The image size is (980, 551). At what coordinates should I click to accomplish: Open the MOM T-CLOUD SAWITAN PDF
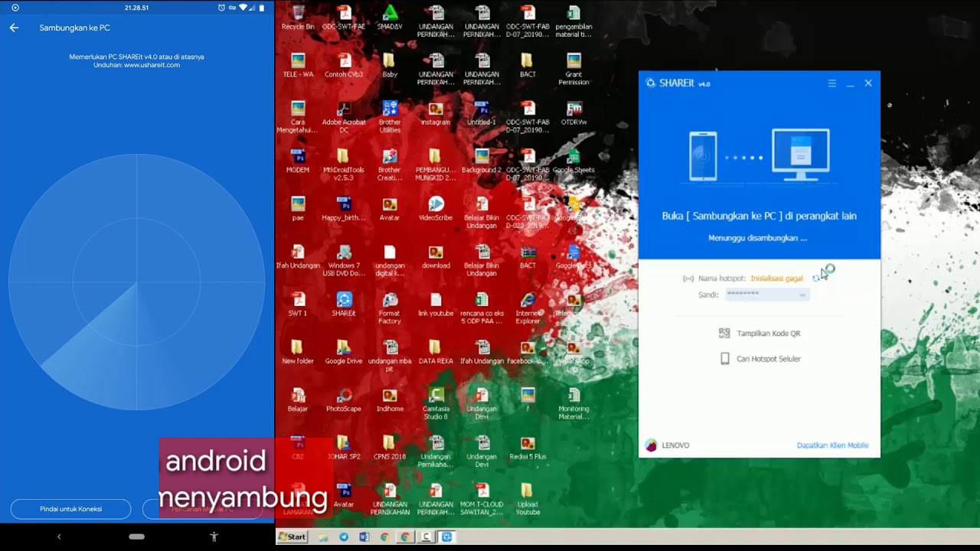482,499
